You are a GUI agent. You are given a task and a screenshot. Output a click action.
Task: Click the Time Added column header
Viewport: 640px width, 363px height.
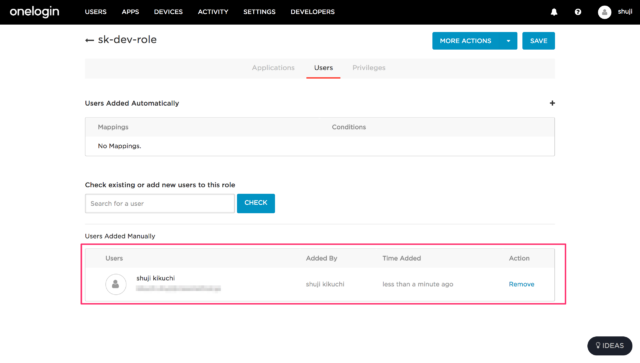[402, 258]
